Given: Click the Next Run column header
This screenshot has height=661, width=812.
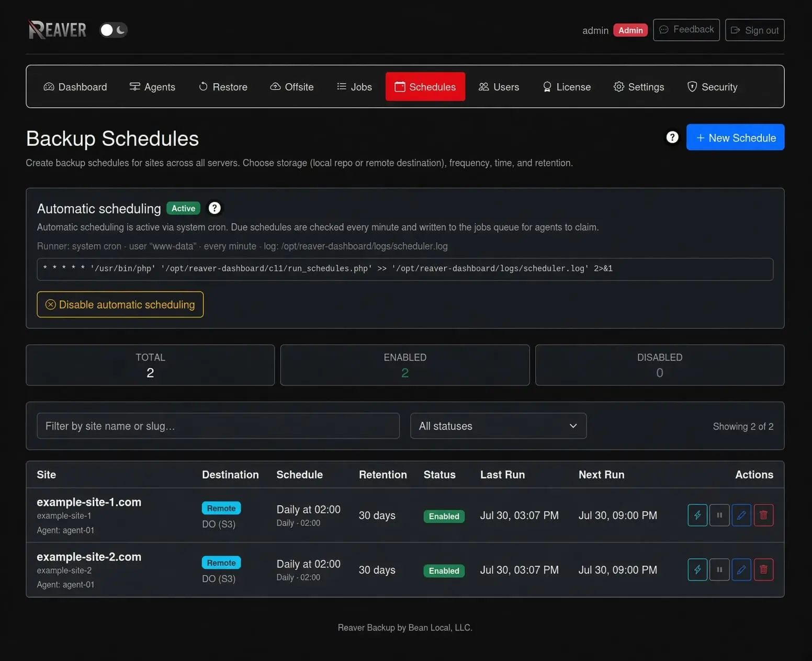Looking at the screenshot, I should (601, 474).
